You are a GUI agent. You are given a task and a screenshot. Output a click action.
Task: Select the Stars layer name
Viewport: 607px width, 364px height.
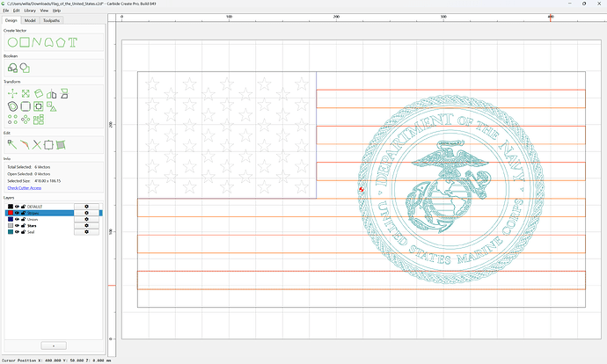point(32,225)
